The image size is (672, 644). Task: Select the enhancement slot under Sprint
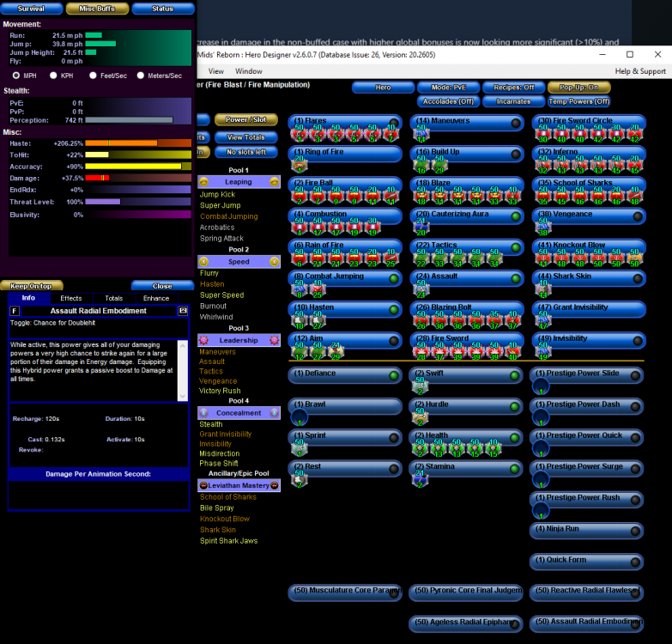coord(300,449)
